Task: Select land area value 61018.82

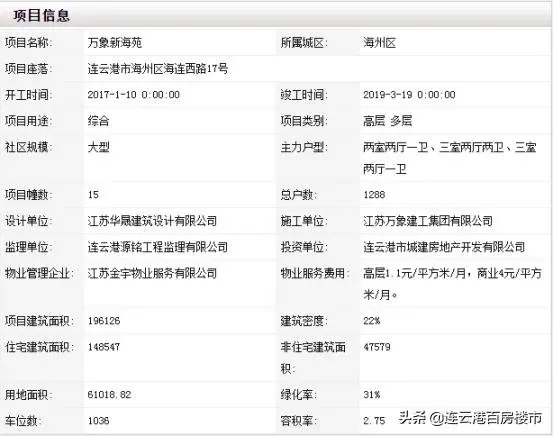Action: pos(109,395)
